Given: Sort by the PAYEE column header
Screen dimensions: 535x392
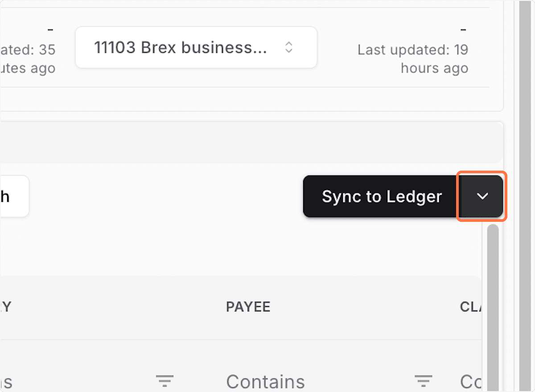Looking at the screenshot, I should 248,307.
